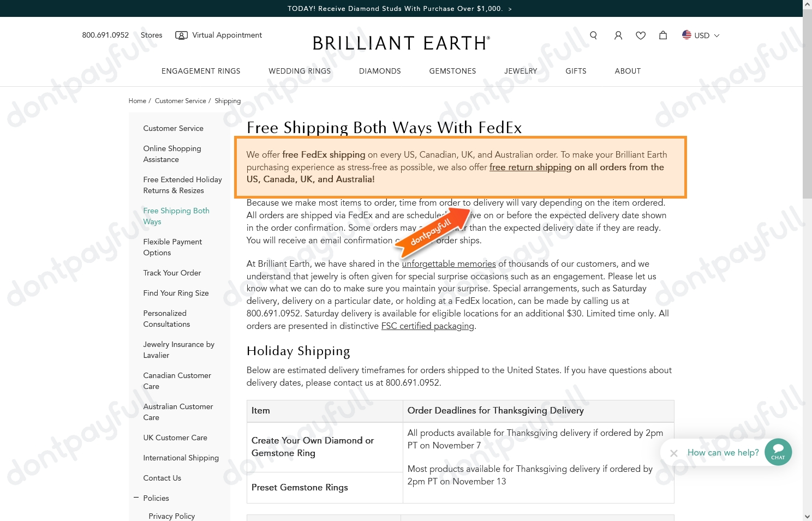Open the live chat bubble

[778, 452]
